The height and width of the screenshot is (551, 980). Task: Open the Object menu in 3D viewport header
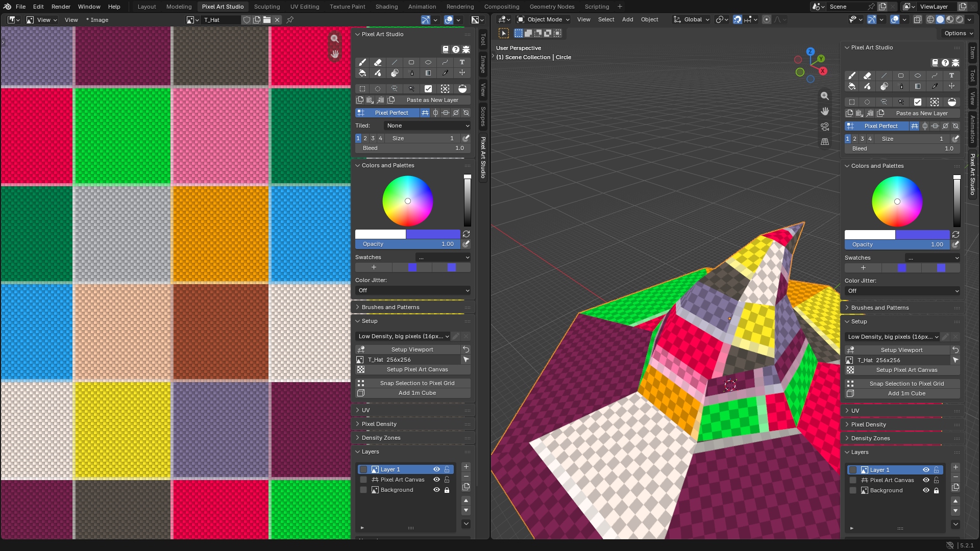click(x=649, y=19)
